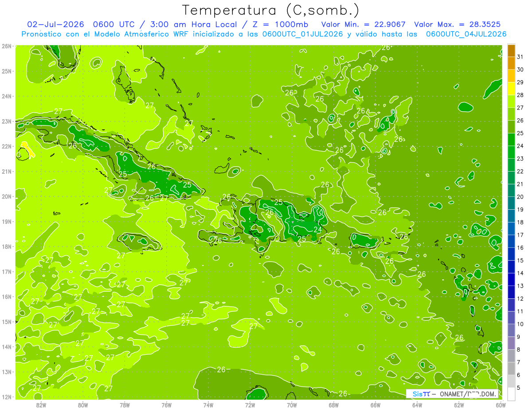The height and width of the screenshot is (411, 532).
Task: Click the longitude axis label '66W'
Action: click(376, 405)
